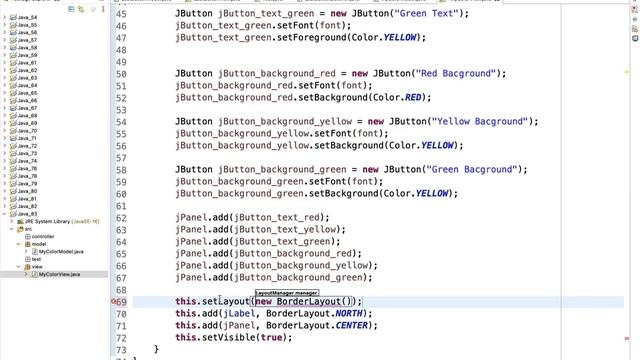This screenshot has width=640, height=360.
Task: Click the view package icon
Action: [27, 267]
